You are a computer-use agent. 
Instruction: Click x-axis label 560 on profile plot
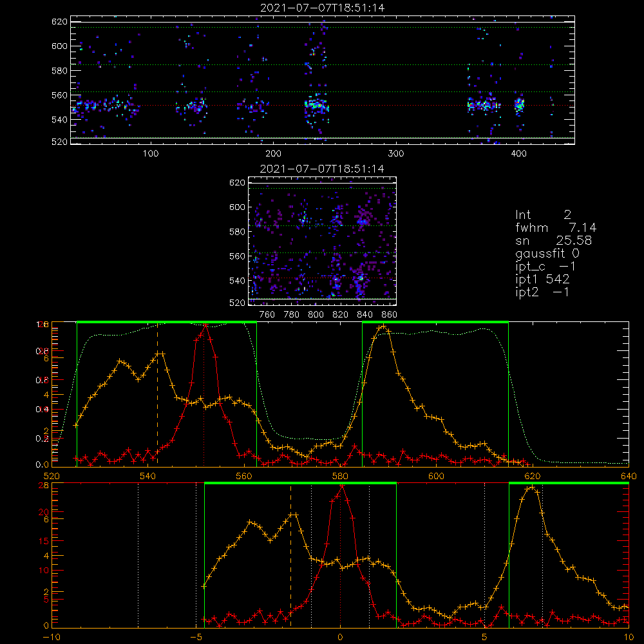[x=244, y=476]
